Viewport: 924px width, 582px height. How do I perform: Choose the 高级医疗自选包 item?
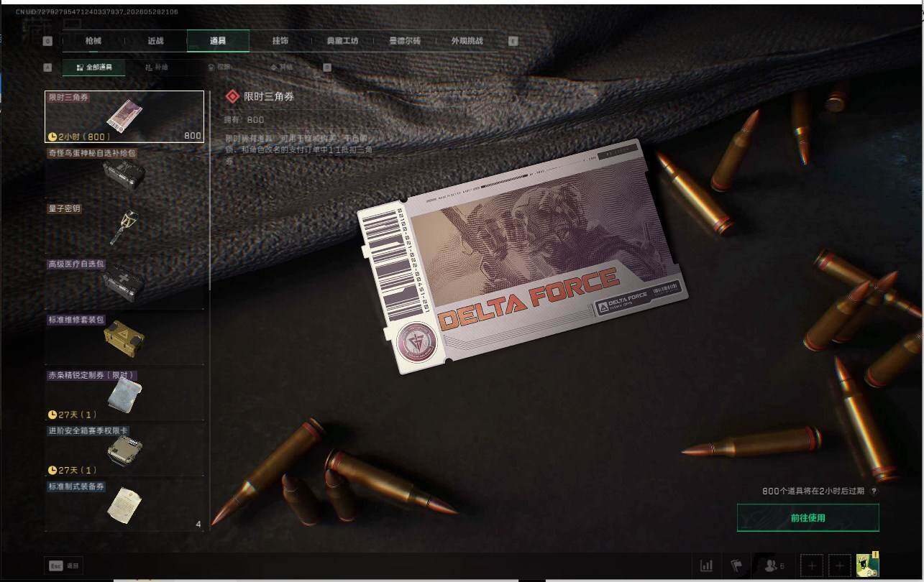pos(124,283)
